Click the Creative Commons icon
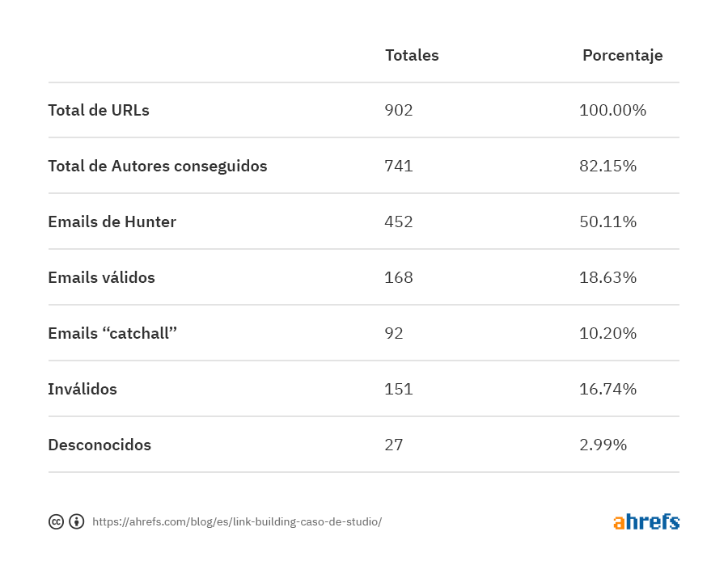728x578 pixels. pos(56,521)
